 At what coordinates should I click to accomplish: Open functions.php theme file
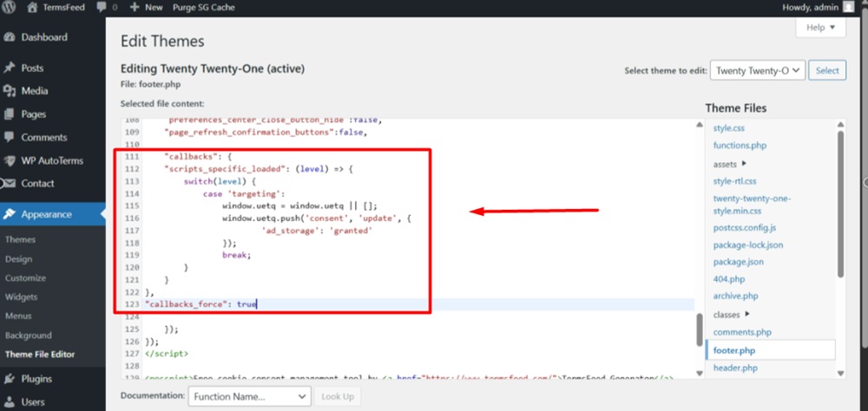click(x=740, y=146)
